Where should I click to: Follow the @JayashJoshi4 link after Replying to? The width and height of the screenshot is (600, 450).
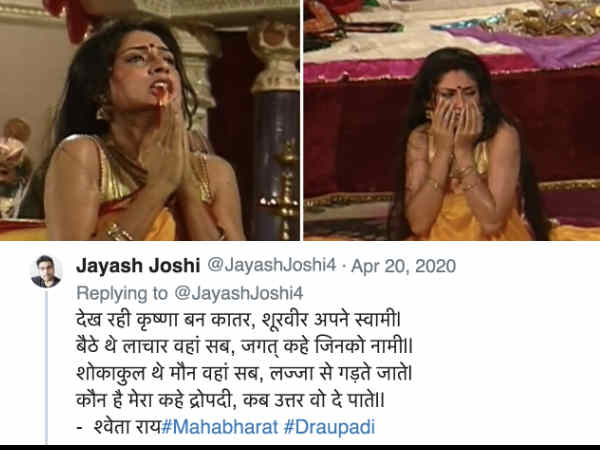tap(239, 293)
